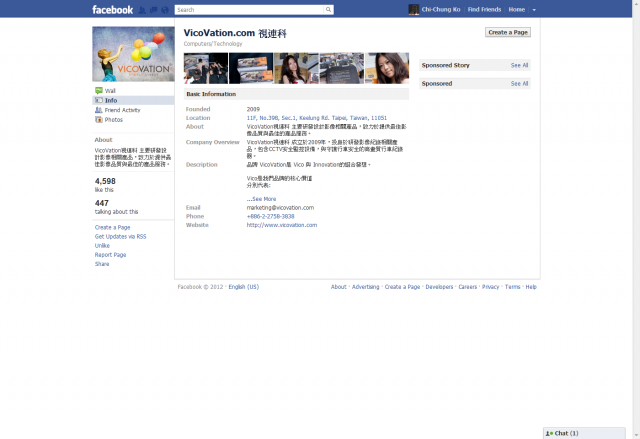This screenshot has width=640, height=439.
Task: Open the third photo of woman in red
Action: coord(296,68)
